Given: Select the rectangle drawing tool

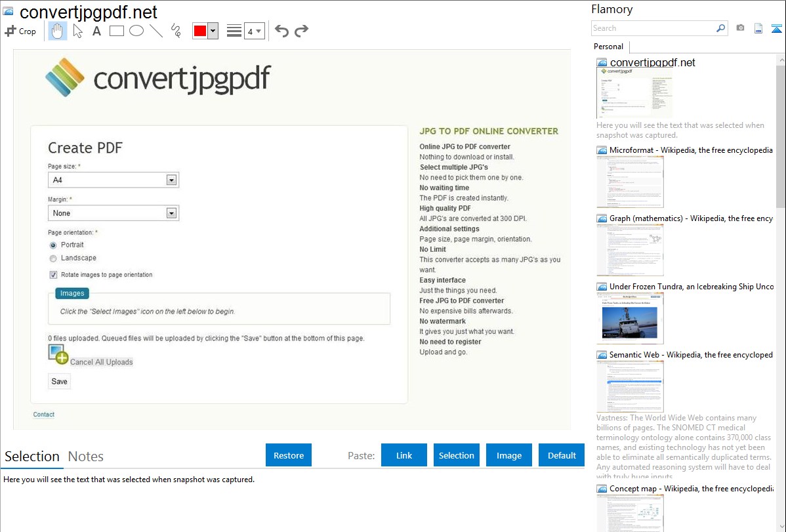Looking at the screenshot, I should [116, 31].
